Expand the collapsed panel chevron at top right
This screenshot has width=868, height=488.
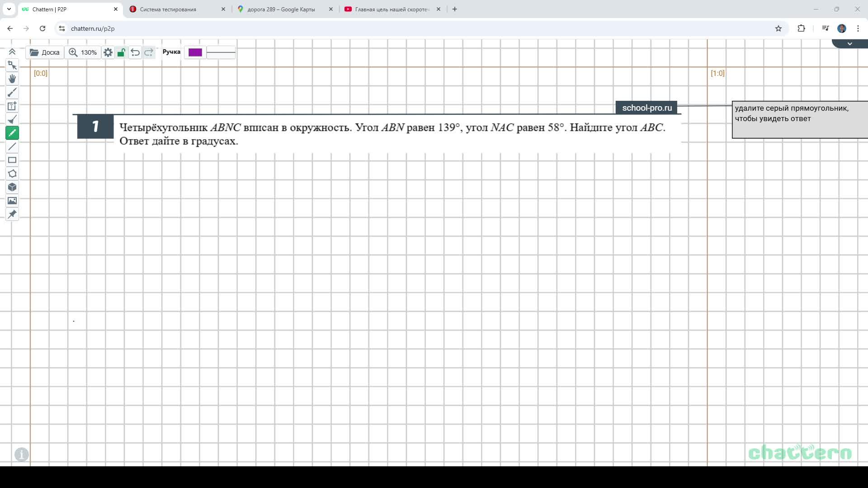(x=850, y=44)
